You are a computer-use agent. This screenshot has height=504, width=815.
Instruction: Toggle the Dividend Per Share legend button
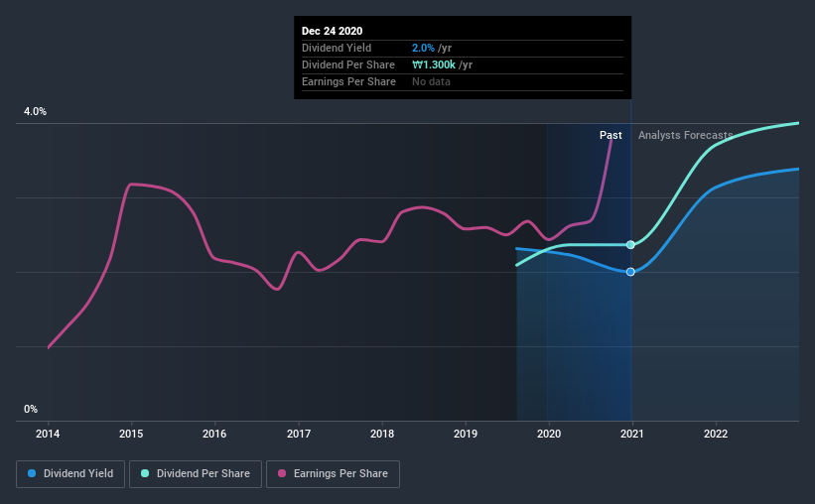pyautogui.click(x=196, y=474)
